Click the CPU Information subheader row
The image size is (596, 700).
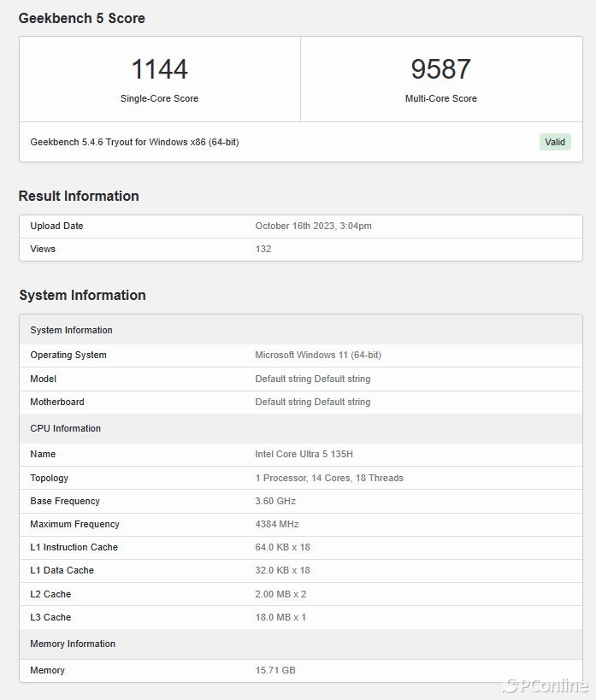pos(66,428)
